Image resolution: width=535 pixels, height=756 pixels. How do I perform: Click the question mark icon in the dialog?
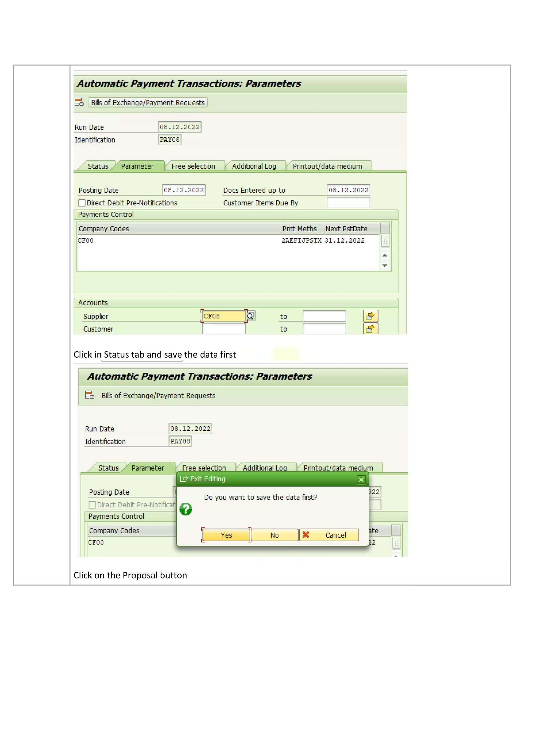(x=186, y=509)
